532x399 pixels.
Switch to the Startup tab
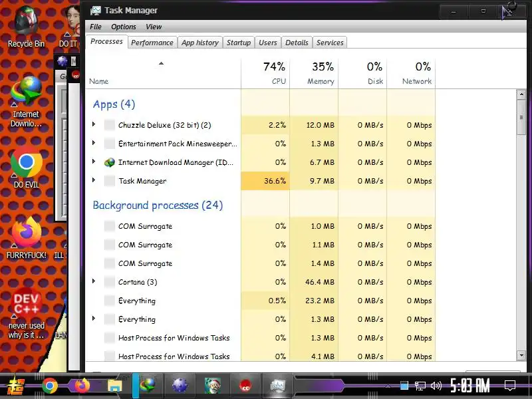239,43
